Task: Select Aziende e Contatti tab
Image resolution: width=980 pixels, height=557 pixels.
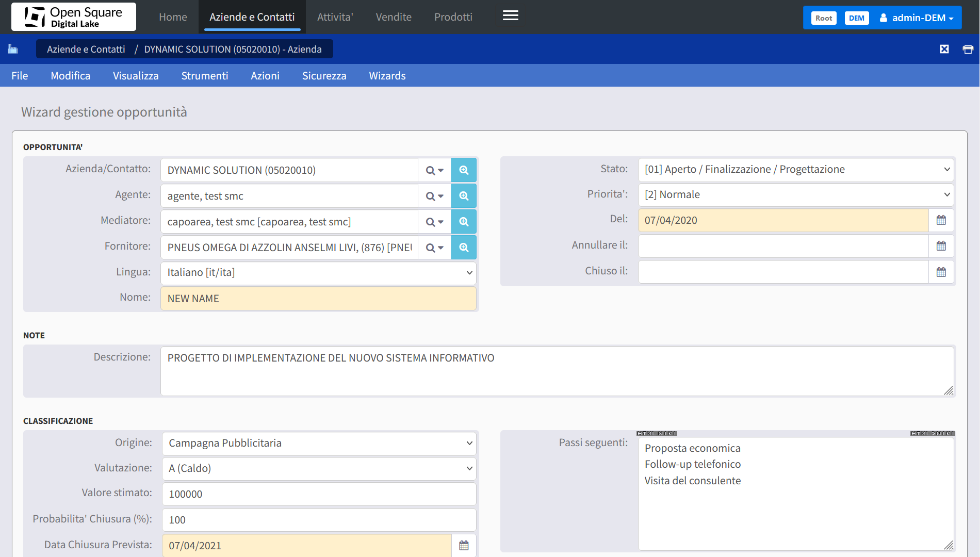Action: pos(252,17)
